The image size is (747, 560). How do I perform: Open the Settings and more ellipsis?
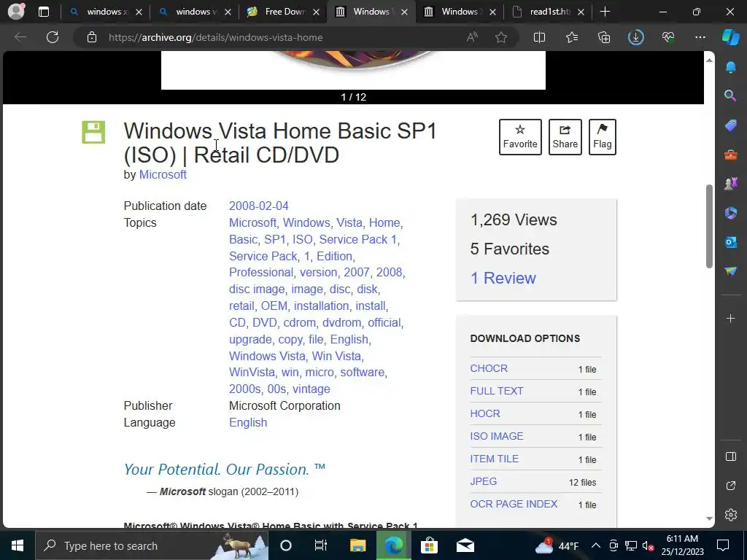[x=700, y=37]
